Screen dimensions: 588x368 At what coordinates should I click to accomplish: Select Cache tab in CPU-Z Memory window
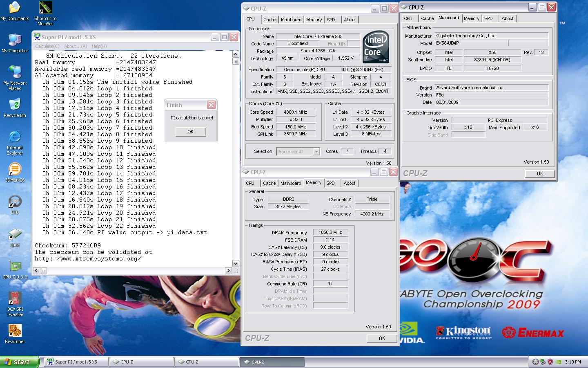tap(269, 183)
